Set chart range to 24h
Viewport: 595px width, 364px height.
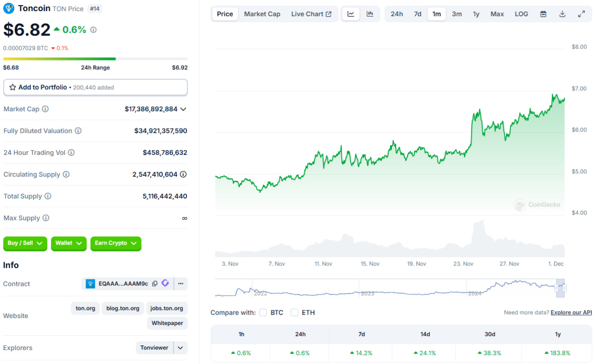pos(397,14)
